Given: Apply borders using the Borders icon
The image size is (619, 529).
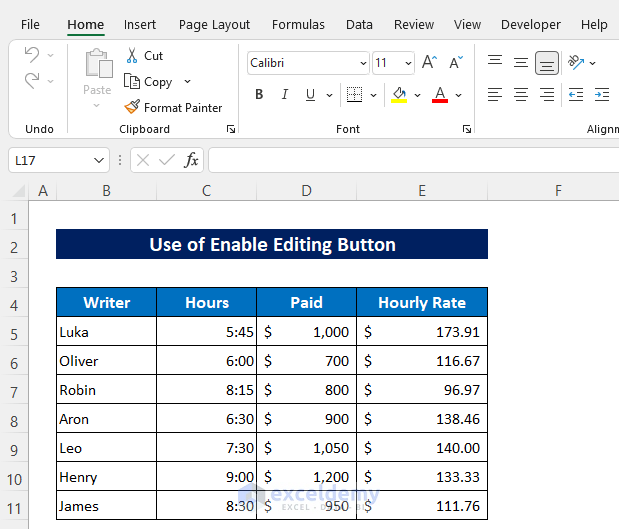Looking at the screenshot, I should [x=354, y=94].
